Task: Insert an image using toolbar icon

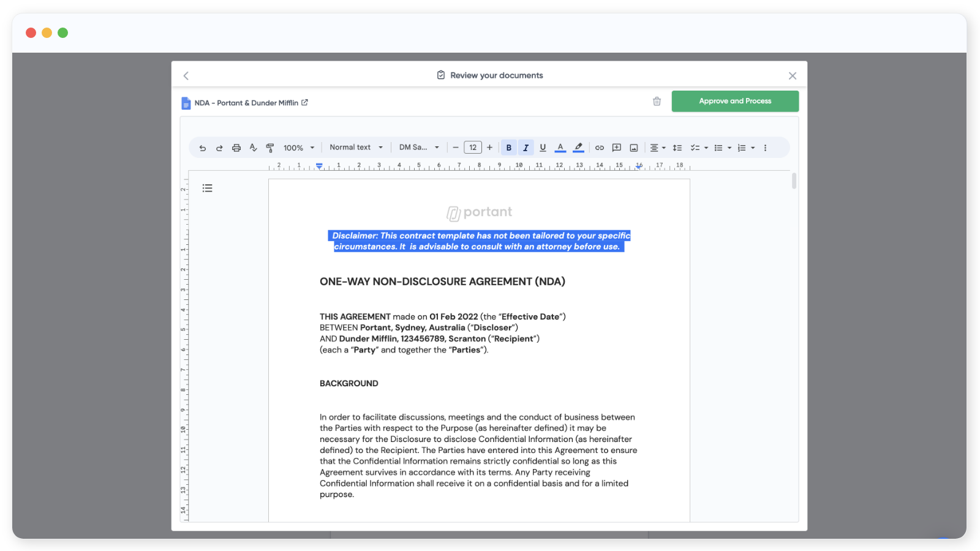Action: pos(634,148)
